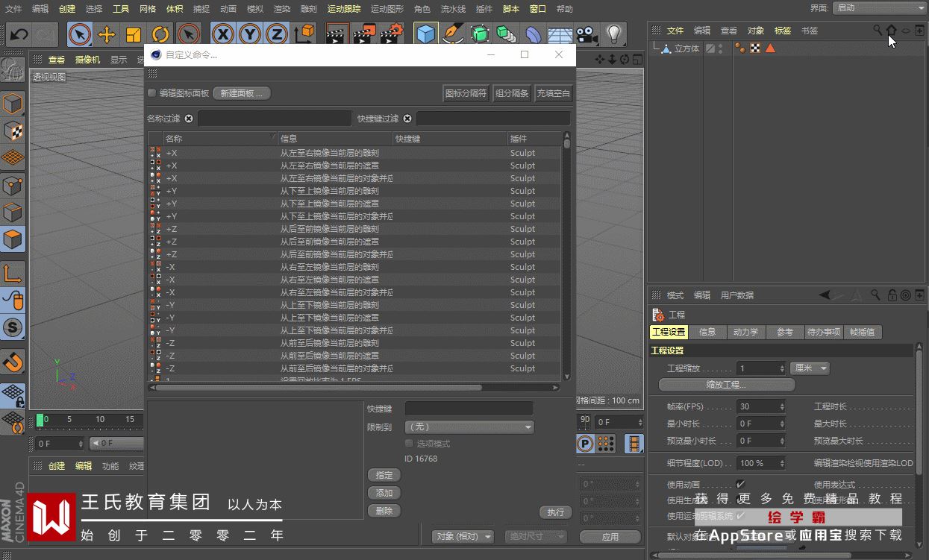The width and height of the screenshot is (929, 560).
Task: Open the 限制到 dropdown
Action: tap(469, 427)
